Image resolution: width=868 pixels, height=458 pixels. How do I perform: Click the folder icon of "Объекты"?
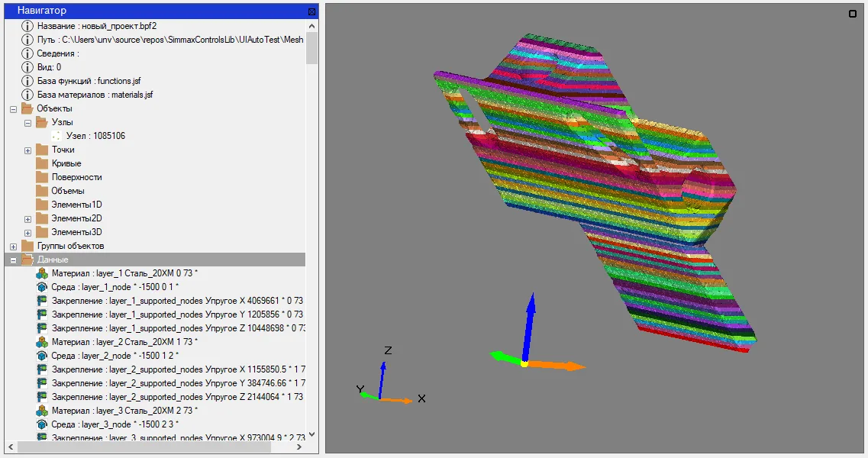(x=27, y=108)
